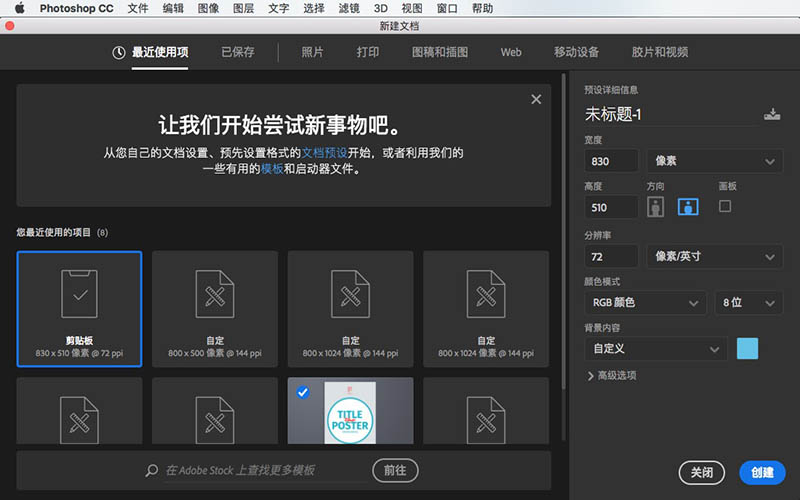Open the 文档预设 link
This screenshot has height=500, width=800.
[324, 153]
